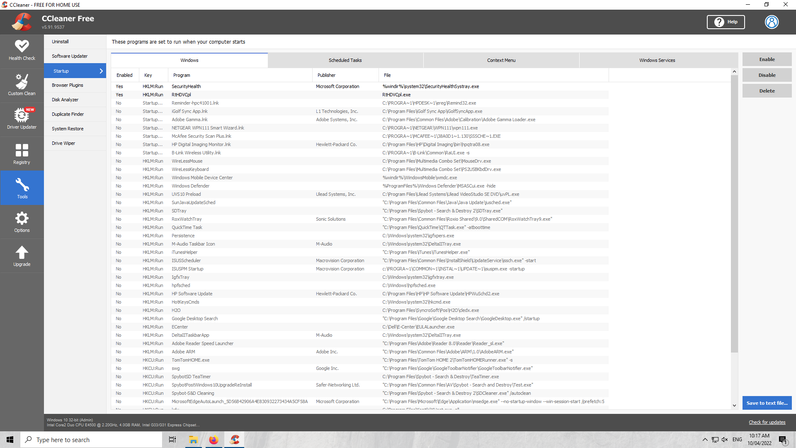Click the Upgrade arrow icon

click(21, 257)
